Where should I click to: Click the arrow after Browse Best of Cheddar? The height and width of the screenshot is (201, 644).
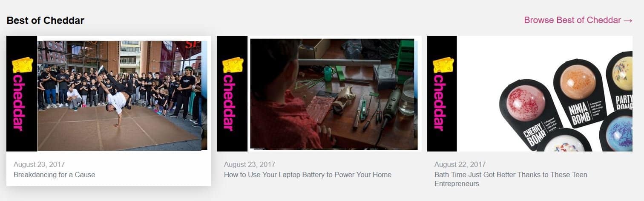pyautogui.click(x=628, y=20)
